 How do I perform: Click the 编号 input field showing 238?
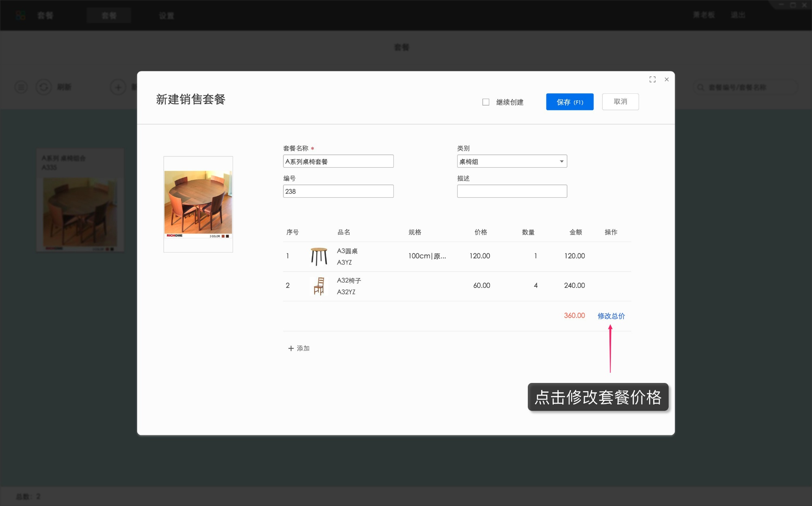[338, 191]
